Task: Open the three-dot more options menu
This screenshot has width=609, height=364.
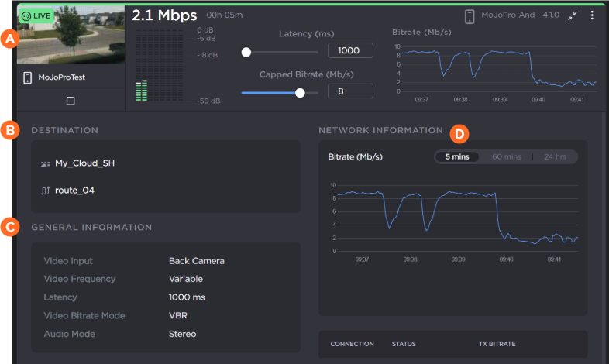Action: pos(592,15)
